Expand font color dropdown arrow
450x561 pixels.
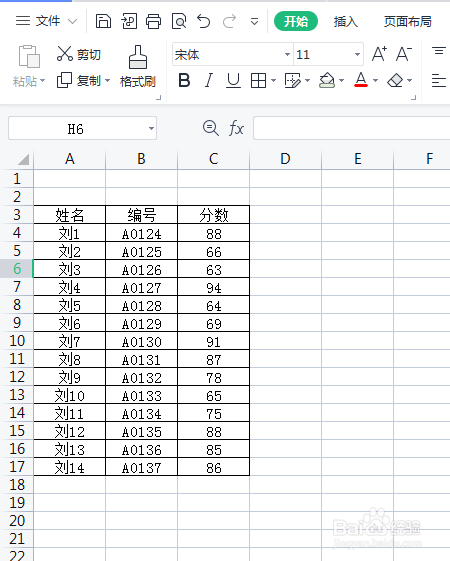pyautogui.click(x=376, y=81)
